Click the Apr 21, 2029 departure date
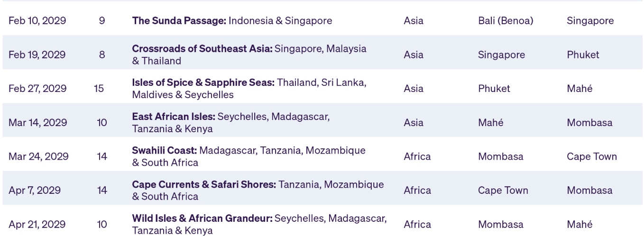Image resolution: width=644 pixels, height=237 pixels. click(36, 224)
